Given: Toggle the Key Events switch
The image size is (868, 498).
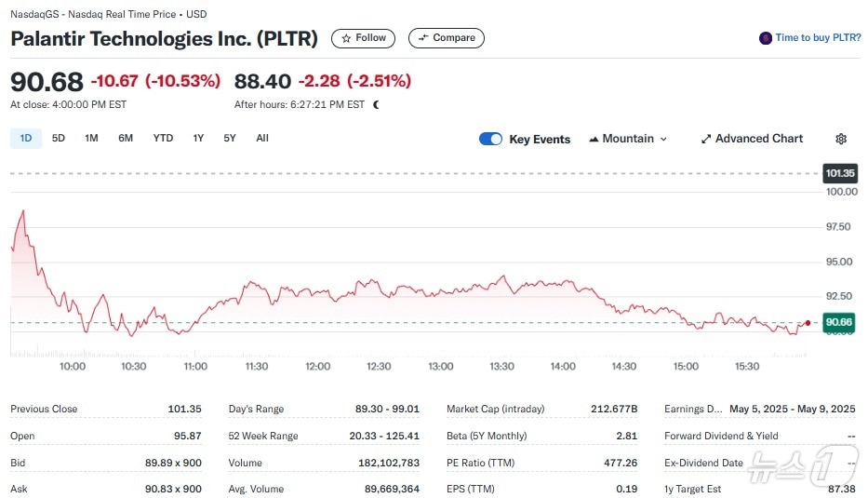Looking at the screenshot, I should (x=490, y=139).
